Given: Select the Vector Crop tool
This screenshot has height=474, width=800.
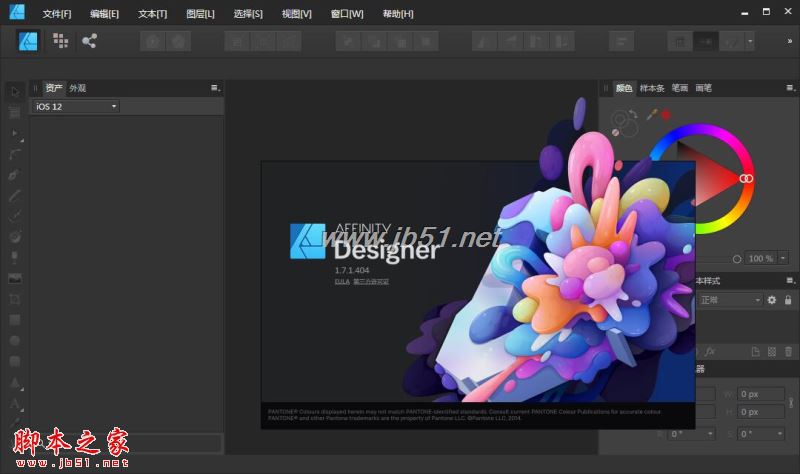Looking at the screenshot, I should (x=15, y=299).
